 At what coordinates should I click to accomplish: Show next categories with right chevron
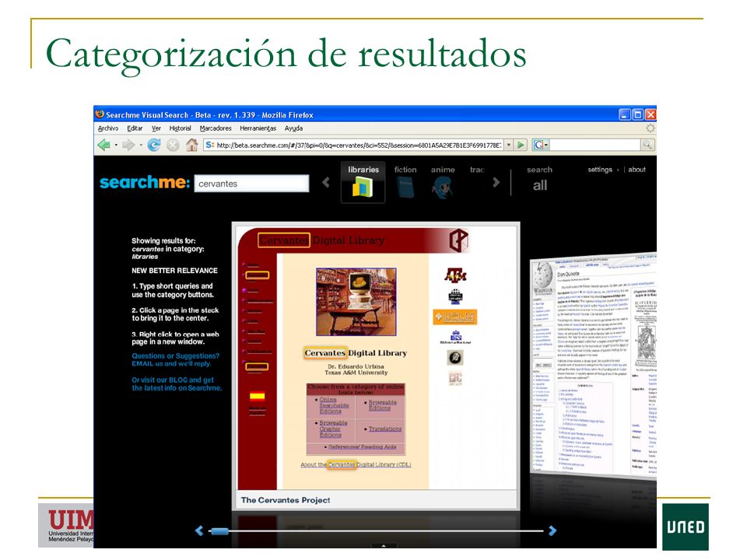(x=496, y=182)
